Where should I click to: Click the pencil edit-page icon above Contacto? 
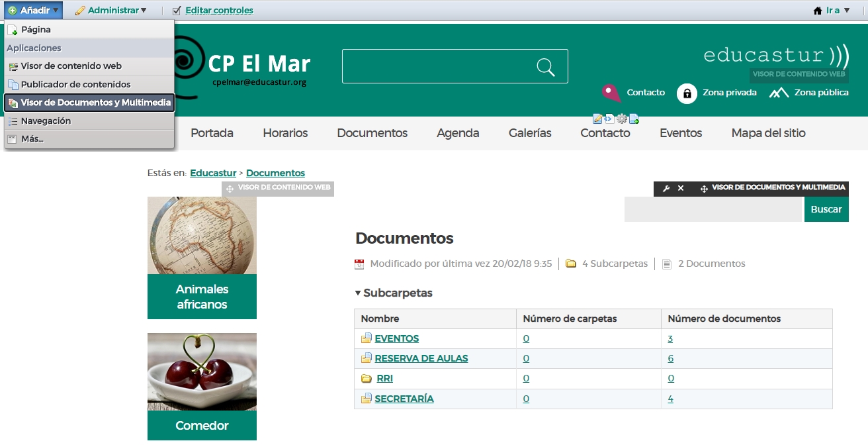point(597,119)
